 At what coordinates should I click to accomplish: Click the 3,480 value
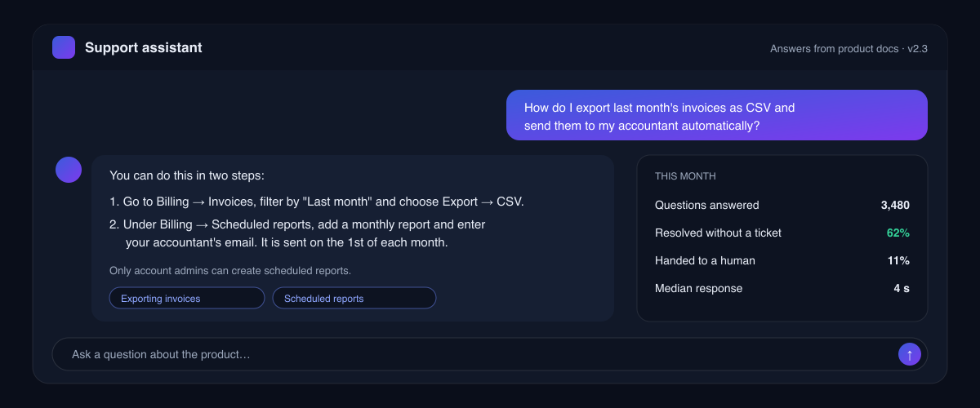(895, 206)
